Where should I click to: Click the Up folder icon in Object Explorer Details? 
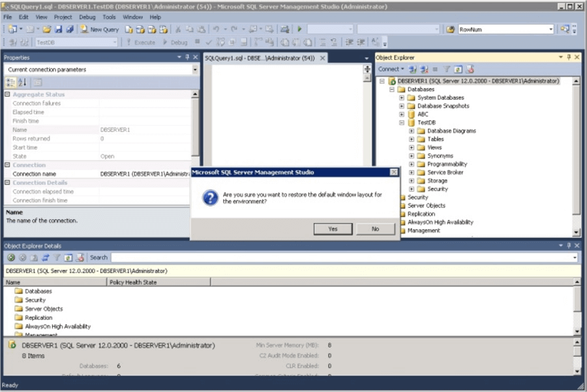coord(34,258)
